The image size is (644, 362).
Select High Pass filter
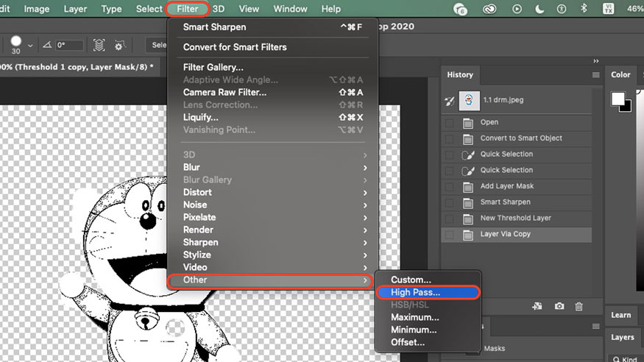click(428, 292)
